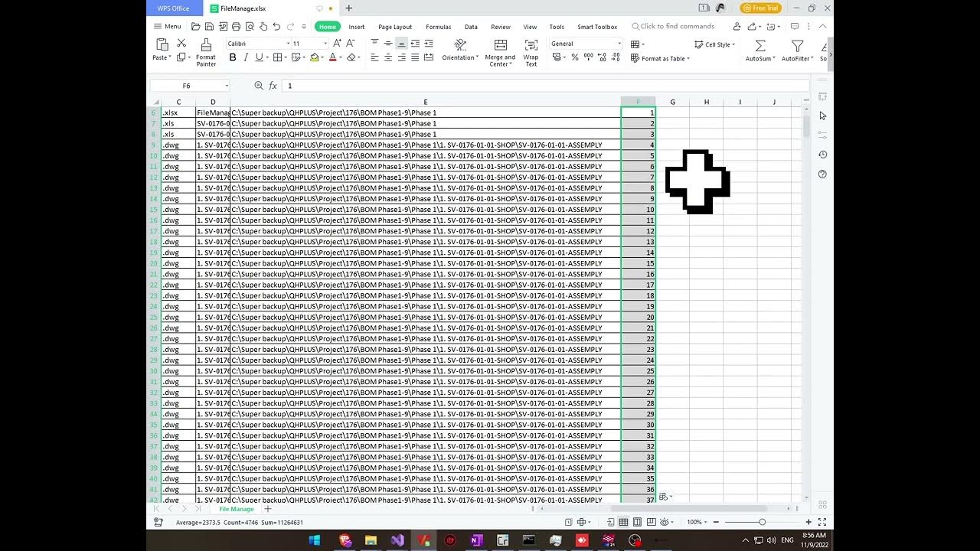The height and width of the screenshot is (551, 980).
Task: Click the Format Painter tool
Action: [205, 52]
